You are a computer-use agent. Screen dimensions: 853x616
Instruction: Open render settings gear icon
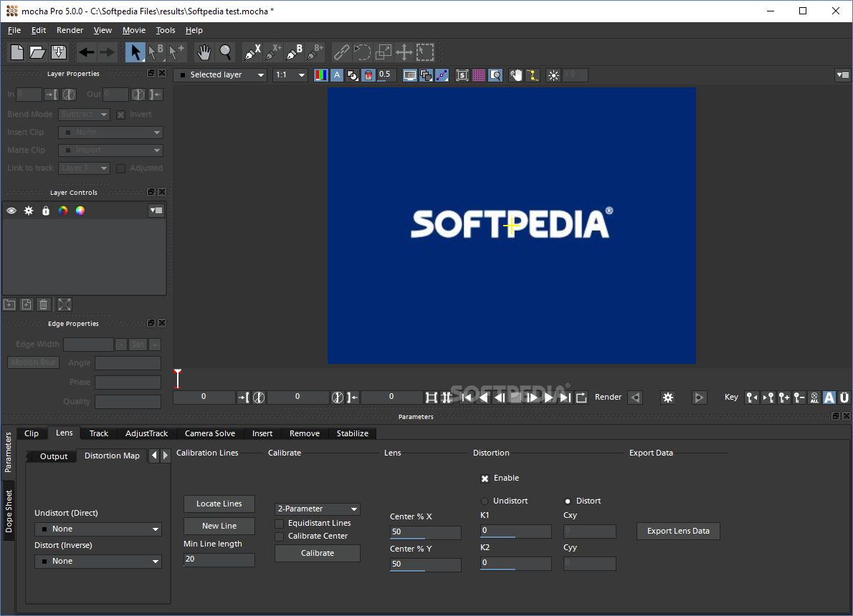coord(668,398)
